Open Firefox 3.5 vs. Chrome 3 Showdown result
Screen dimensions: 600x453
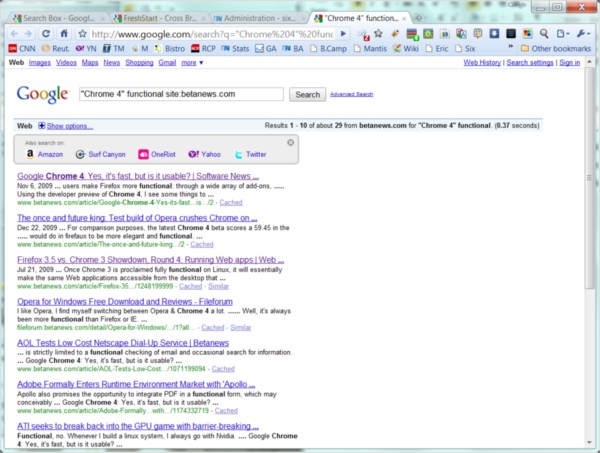(150, 260)
